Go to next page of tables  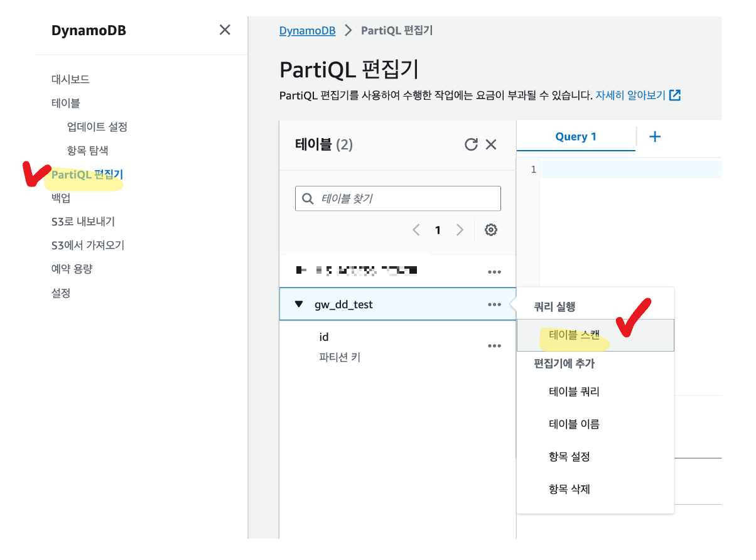tap(460, 230)
